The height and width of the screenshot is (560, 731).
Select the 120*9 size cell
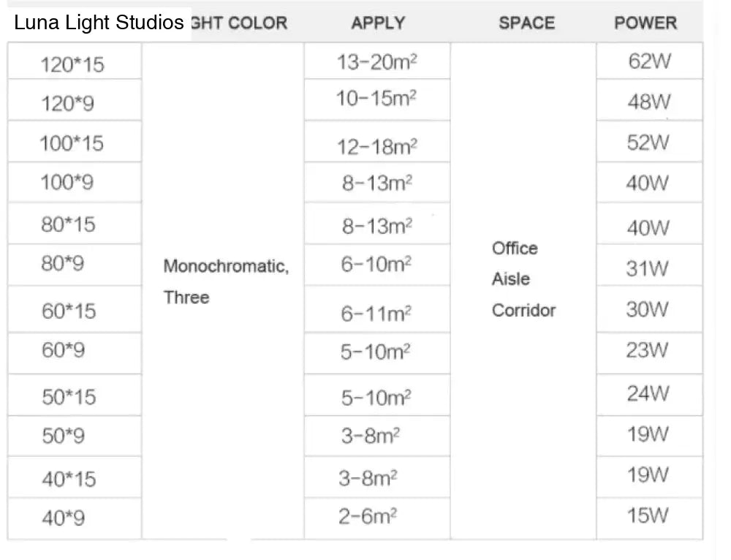click(75, 99)
